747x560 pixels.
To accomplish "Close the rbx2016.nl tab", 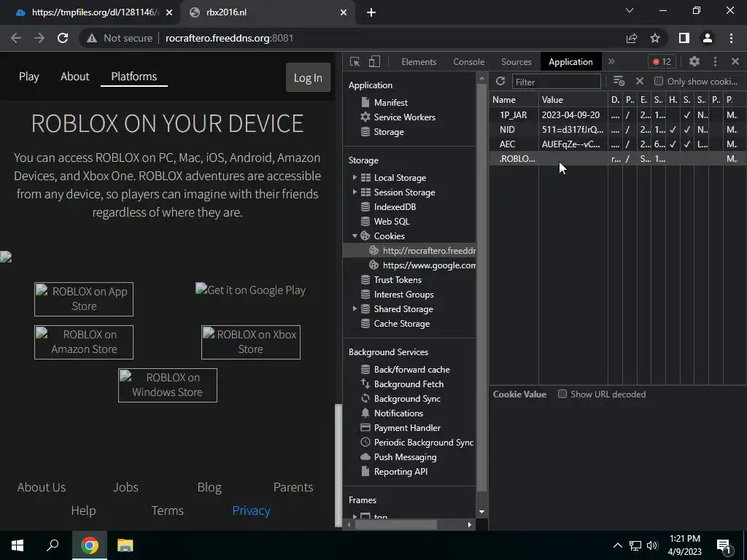I will click(344, 12).
